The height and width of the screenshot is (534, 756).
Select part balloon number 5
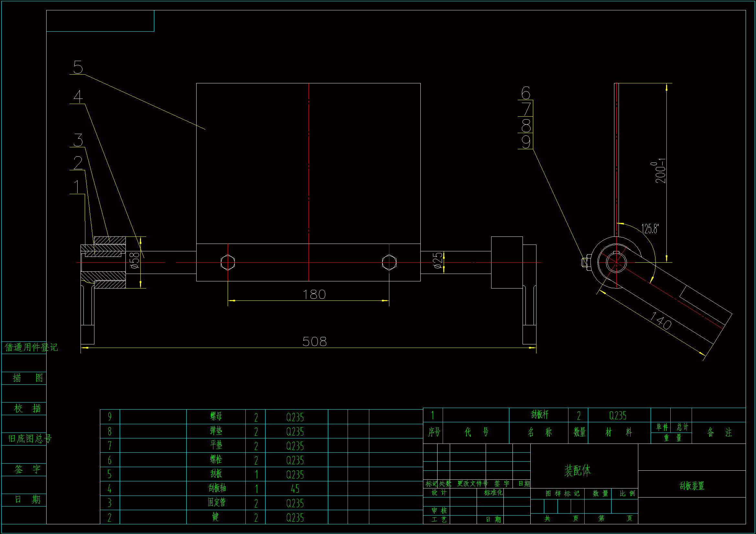(x=78, y=68)
